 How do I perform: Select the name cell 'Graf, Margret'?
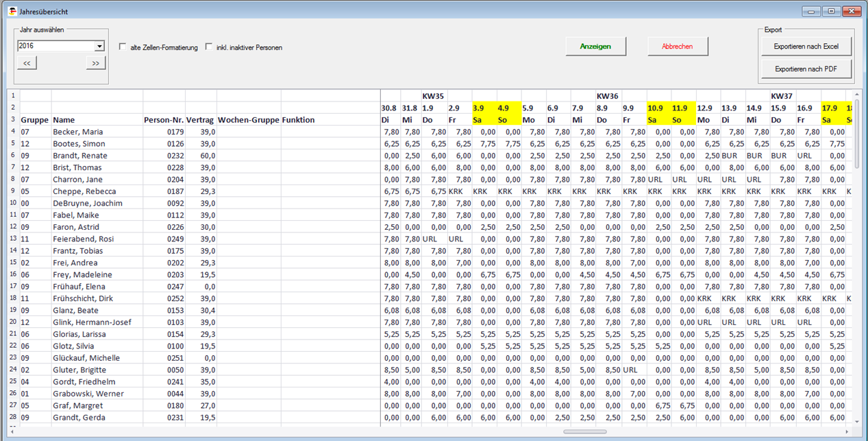click(x=97, y=405)
